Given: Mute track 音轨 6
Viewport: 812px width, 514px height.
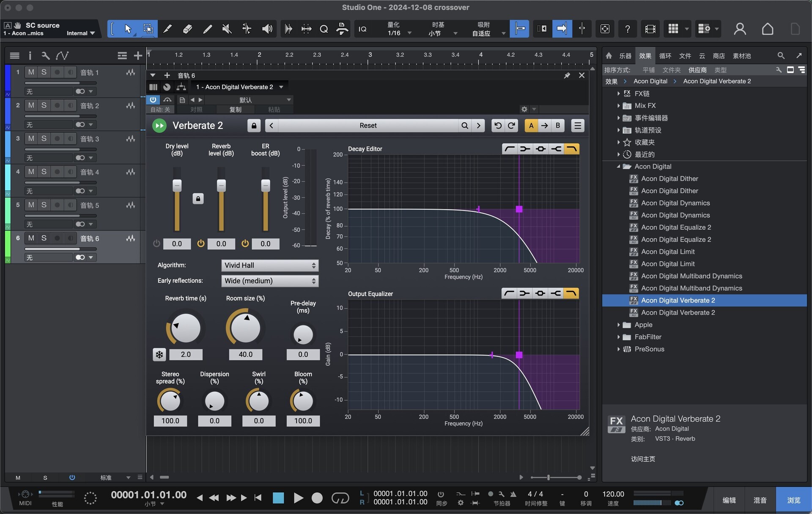Looking at the screenshot, I should [x=31, y=238].
